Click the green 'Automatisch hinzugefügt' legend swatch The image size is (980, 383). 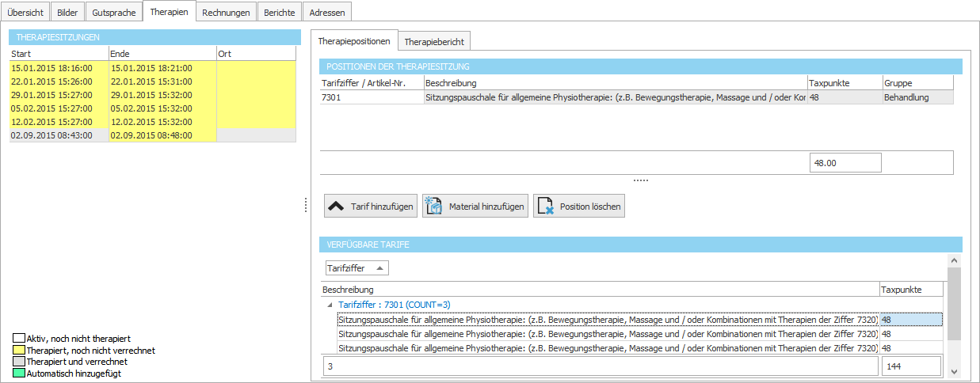point(19,373)
